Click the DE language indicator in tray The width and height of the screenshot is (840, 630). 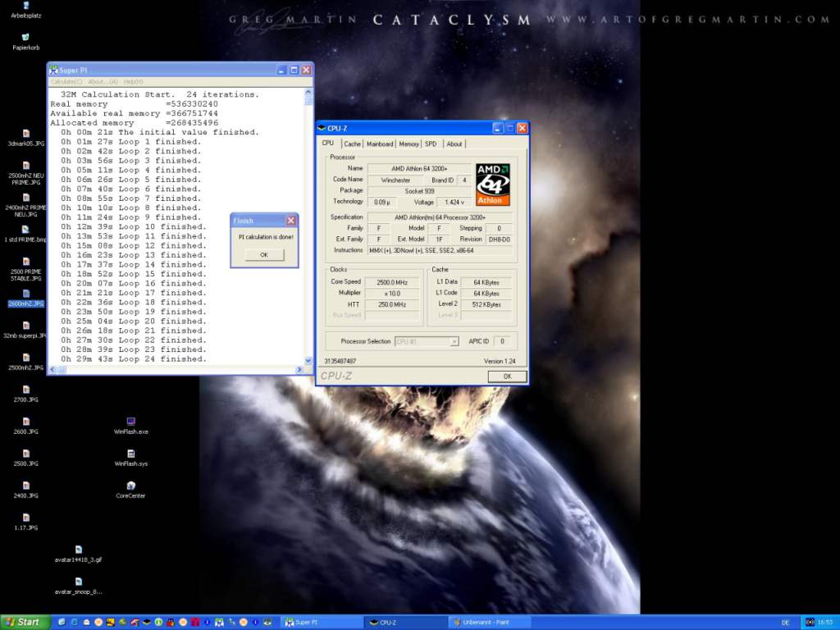pos(785,623)
